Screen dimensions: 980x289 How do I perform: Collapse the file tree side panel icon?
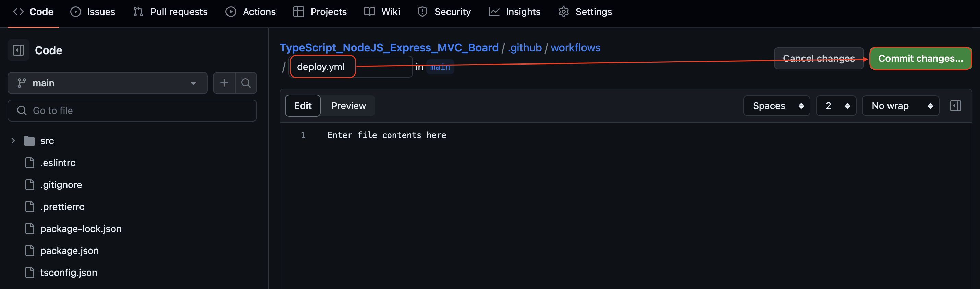tap(18, 50)
